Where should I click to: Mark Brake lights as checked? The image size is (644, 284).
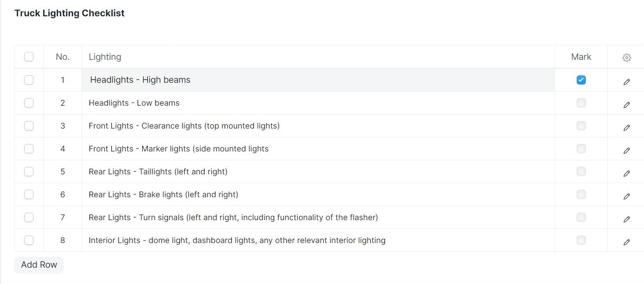(x=581, y=194)
